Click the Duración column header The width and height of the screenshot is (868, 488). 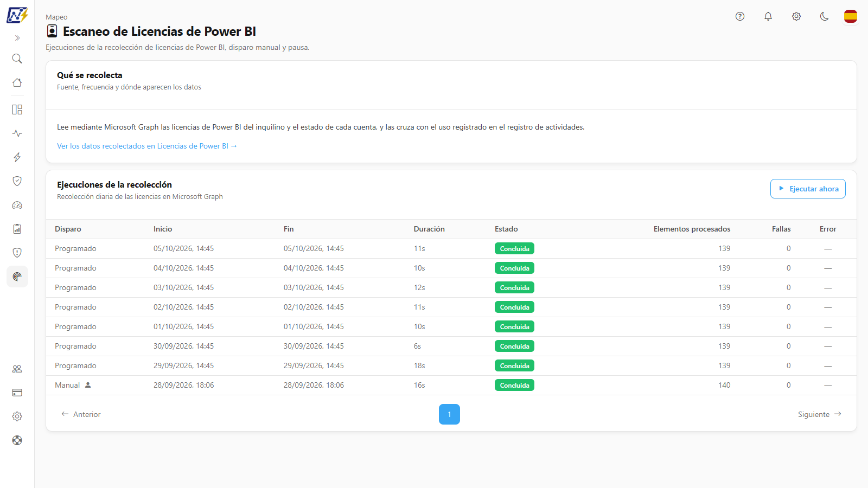[429, 229]
